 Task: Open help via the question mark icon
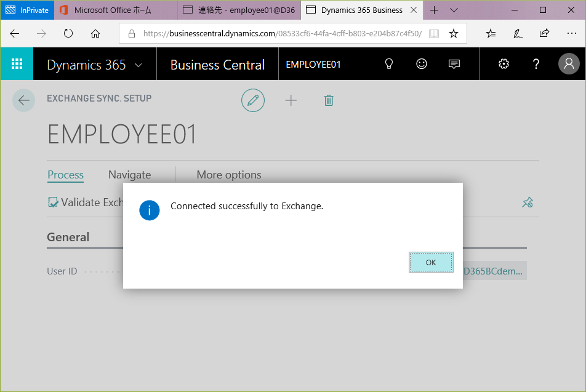tap(536, 64)
